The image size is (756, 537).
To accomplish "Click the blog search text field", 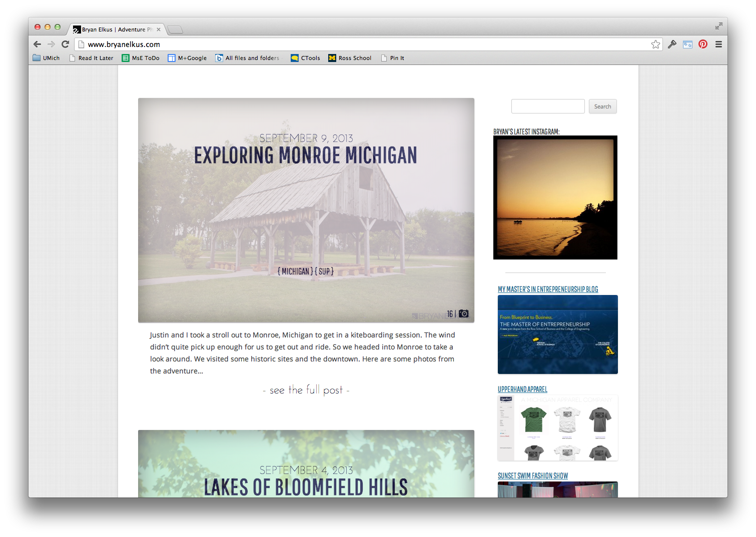I will (548, 106).
